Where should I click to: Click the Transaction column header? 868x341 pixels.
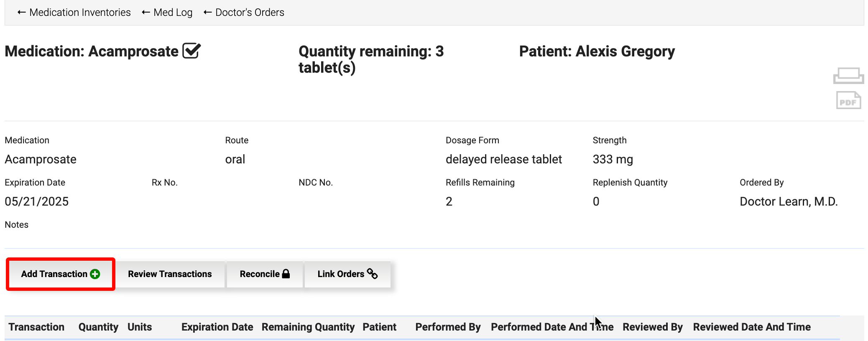[x=36, y=327]
